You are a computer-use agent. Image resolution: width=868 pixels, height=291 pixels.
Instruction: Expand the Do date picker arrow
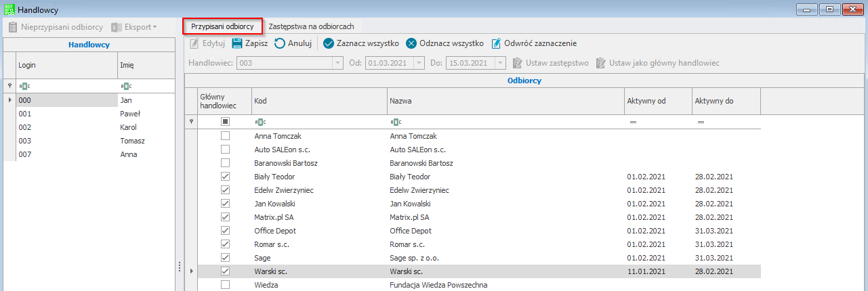500,63
